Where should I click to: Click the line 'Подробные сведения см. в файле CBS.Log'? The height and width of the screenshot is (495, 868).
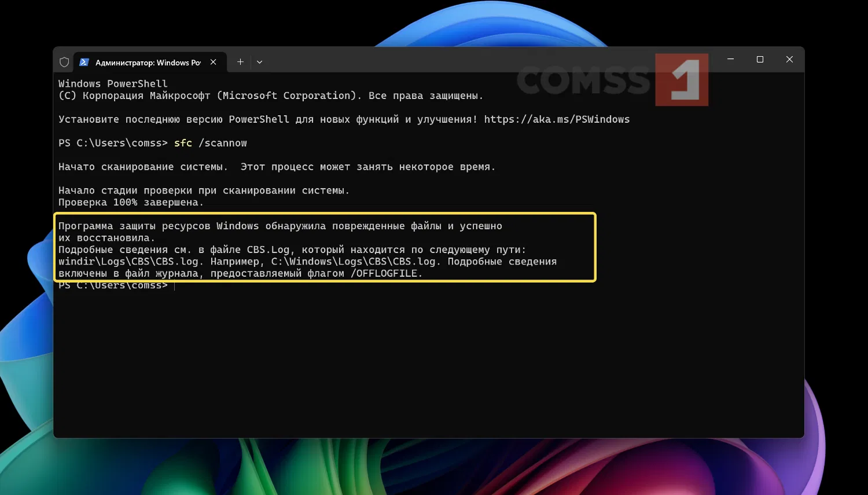[x=292, y=250]
